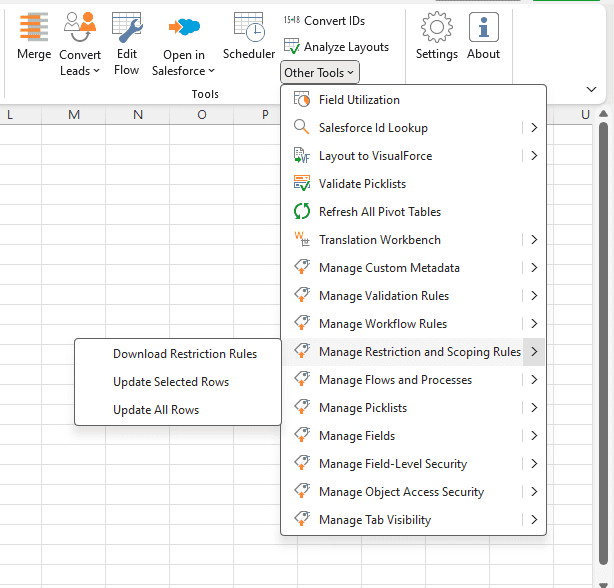The height and width of the screenshot is (588, 614).
Task: Select Download Restriction Rules
Action: click(x=185, y=354)
